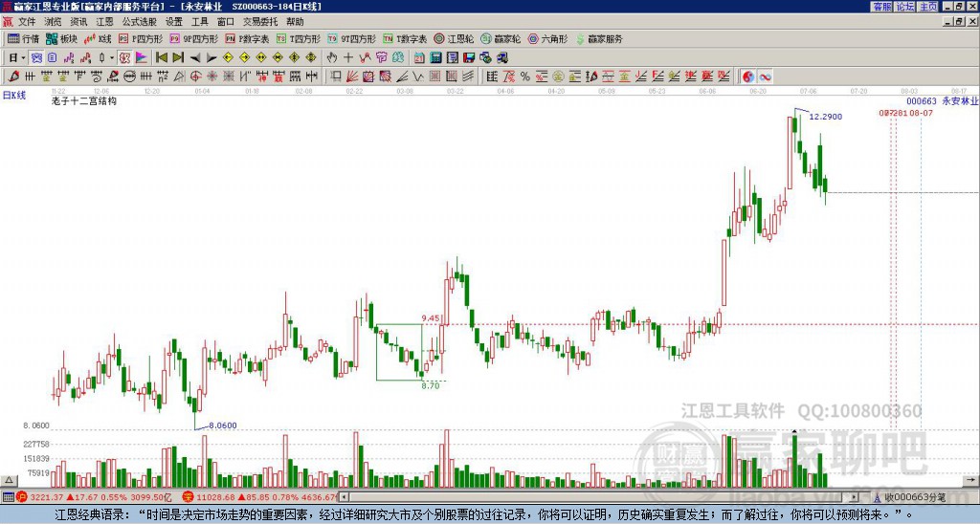This screenshot has width=980, height=524.
Task: Open the 9P四方形 tool
Action: [x=193, y=38]
